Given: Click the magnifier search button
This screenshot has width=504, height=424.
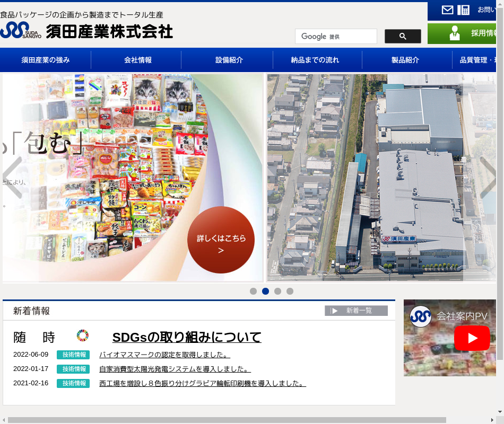Looking at the screenshot, I should click(x=403, y=37).
